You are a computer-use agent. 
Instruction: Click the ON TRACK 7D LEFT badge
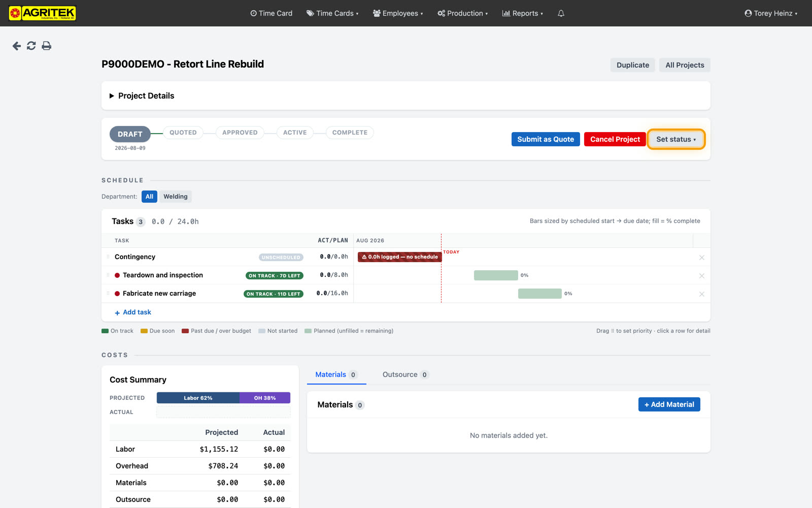tap(275, 276)
